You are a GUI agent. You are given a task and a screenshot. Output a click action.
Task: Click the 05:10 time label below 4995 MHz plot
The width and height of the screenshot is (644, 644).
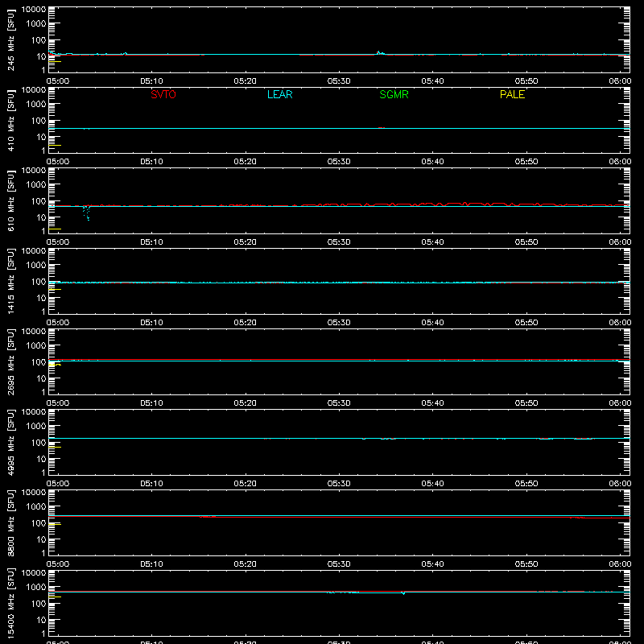pos(151,484)
